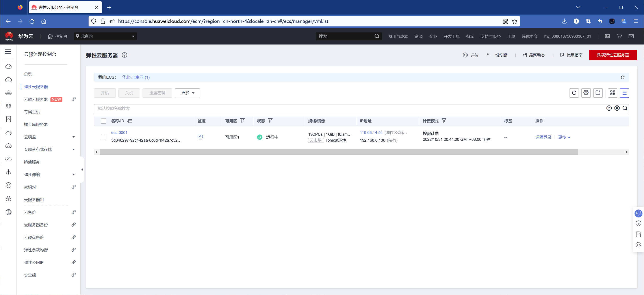This screenshot has height=295, width=644.
Task: Select the ecs-0001 row checkbox
Action: (103, 137)
